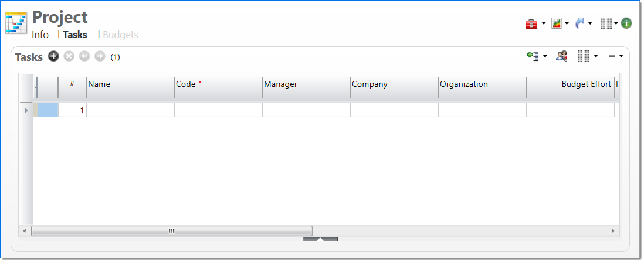Select the Tasks tab
644x262 pixels.
75,35
